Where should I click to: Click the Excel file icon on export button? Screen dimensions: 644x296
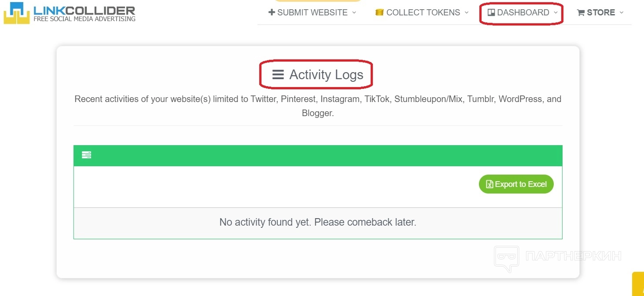pyautogui.click(x=489, y=184)
